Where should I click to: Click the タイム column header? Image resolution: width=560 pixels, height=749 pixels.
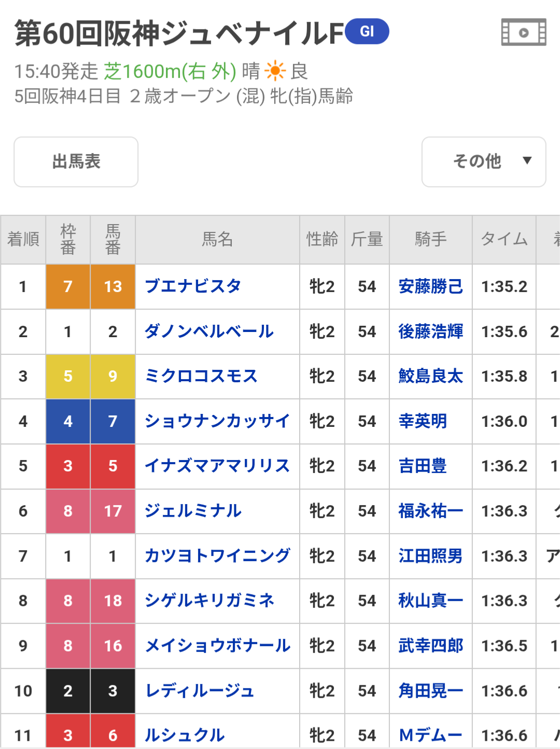point(504,239)
